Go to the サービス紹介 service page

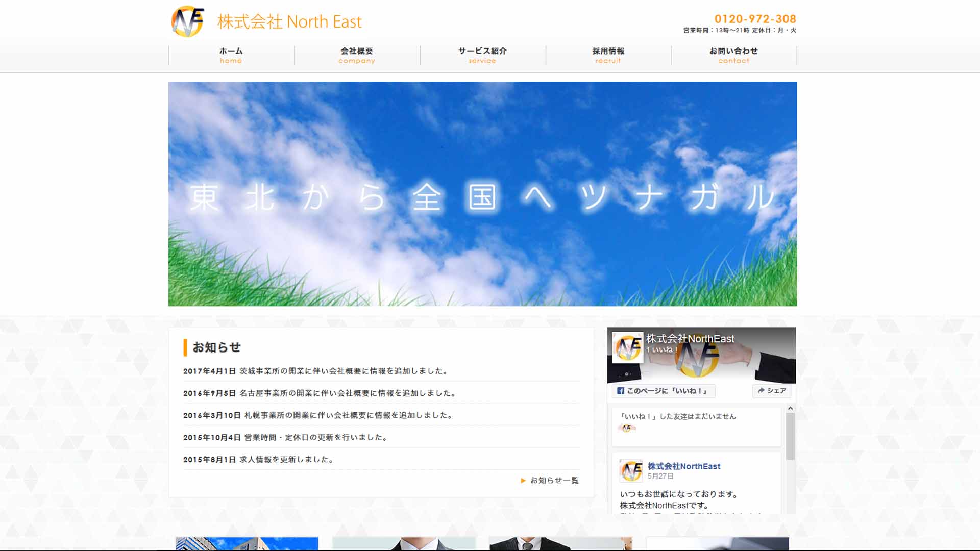tap(482, 55)
